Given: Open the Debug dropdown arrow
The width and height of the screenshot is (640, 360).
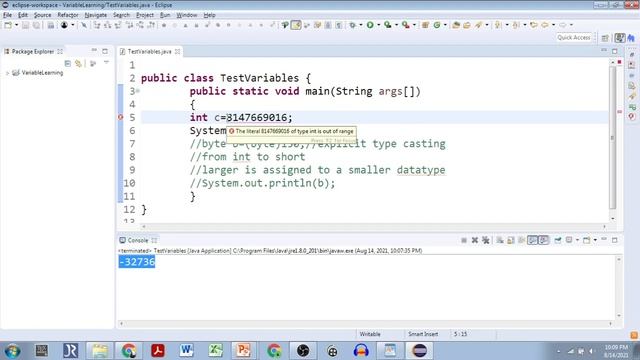Looking at the screenshot, I should click(361, 25).
